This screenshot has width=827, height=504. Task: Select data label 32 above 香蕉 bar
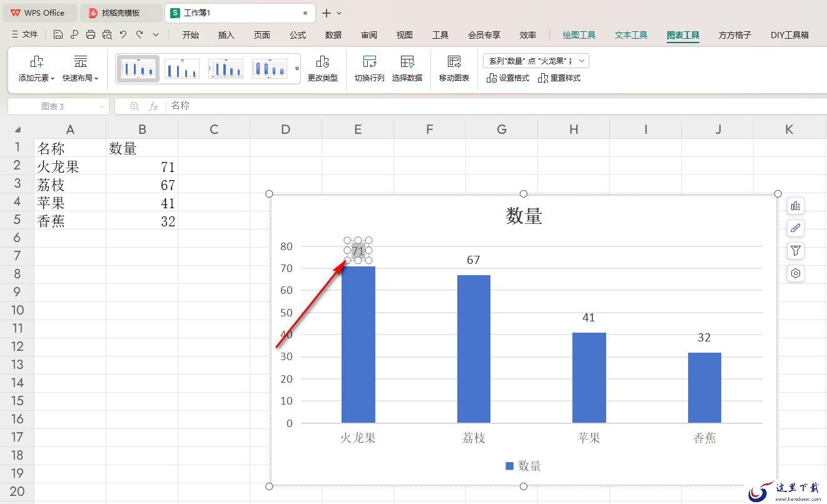[x=704, y=338]
